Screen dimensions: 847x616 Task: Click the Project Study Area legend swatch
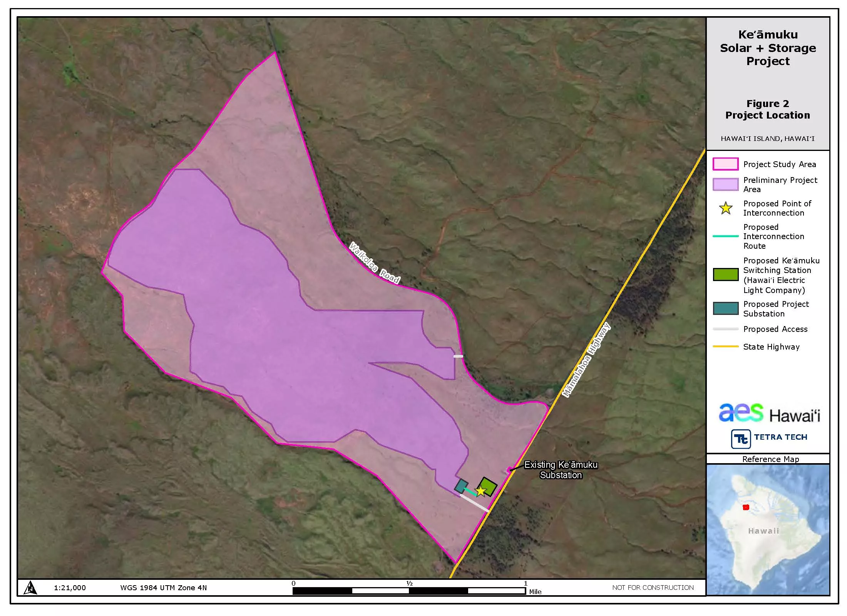click(725, 164)
